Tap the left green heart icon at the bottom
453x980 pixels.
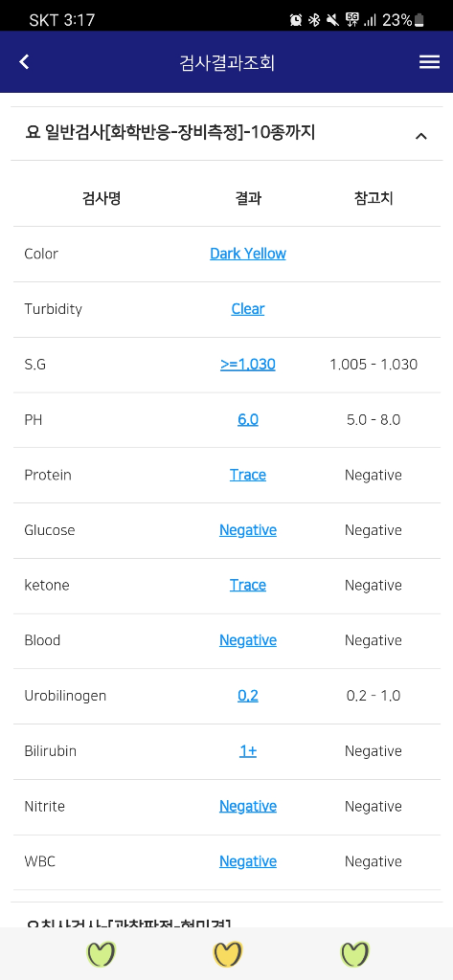pyautogui.click(x=102, y=954)
